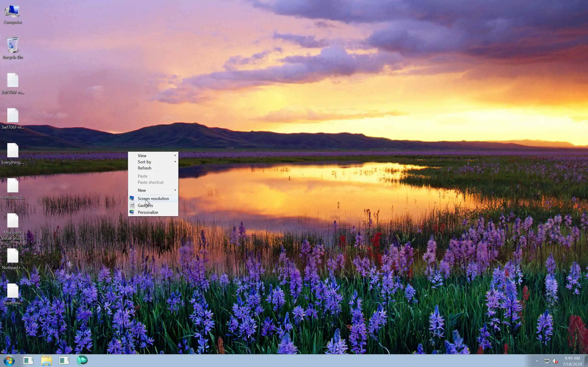Open the Windows Start orb
The height and width of the screenshot is (367, 588).
(9, 361)
